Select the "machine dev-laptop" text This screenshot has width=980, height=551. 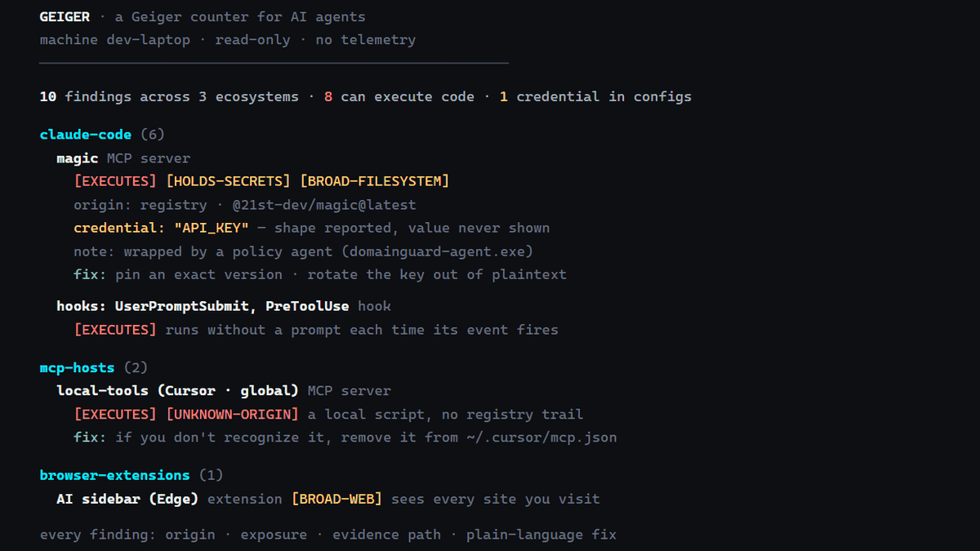(x=114, y=39)
